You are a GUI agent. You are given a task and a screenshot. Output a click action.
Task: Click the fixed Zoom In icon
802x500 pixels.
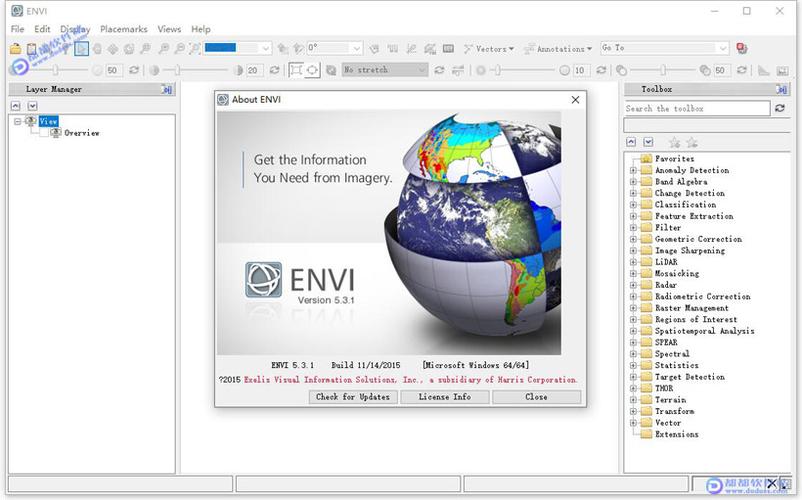click(x=164, y=49)
